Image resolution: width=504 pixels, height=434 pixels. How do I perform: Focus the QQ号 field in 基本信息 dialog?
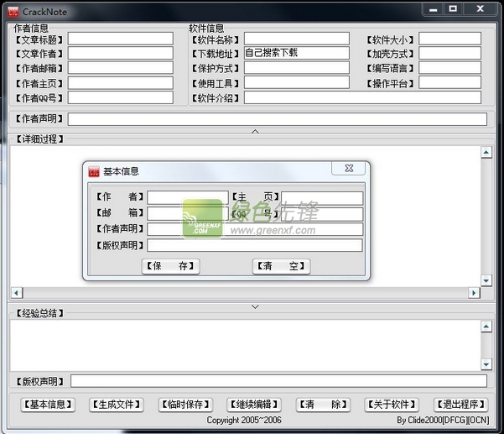[x=322, y=214]
